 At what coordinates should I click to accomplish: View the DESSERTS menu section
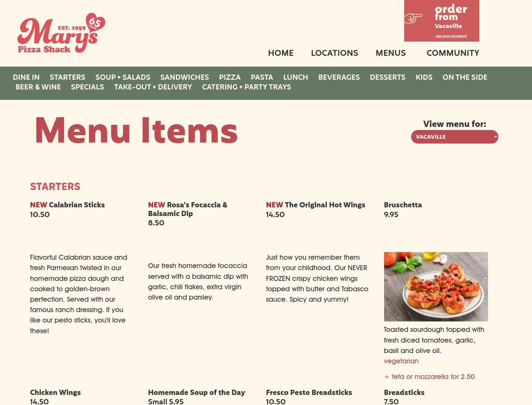[388, 77]
